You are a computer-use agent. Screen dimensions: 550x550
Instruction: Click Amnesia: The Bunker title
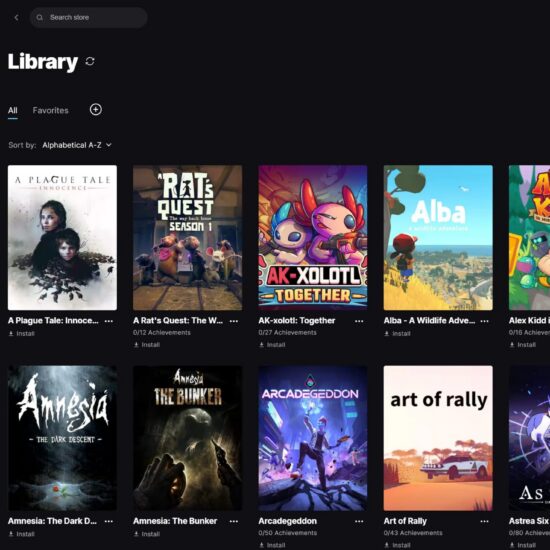[175, 521]
